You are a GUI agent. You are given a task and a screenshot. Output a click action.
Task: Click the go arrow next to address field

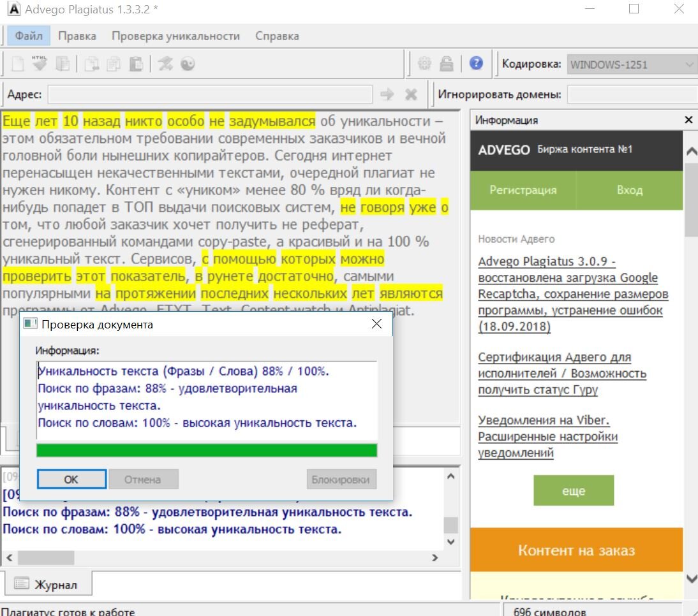pos(387,94)
